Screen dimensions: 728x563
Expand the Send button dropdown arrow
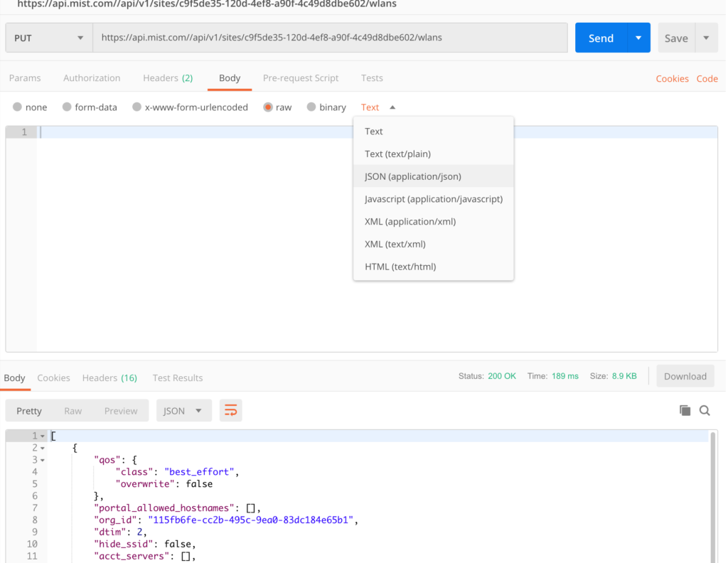click(x=638, y=36)
